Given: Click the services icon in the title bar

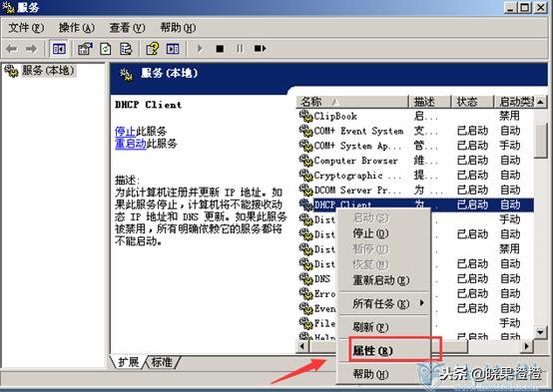Looking at the screenshot, I should coord(8,7).
